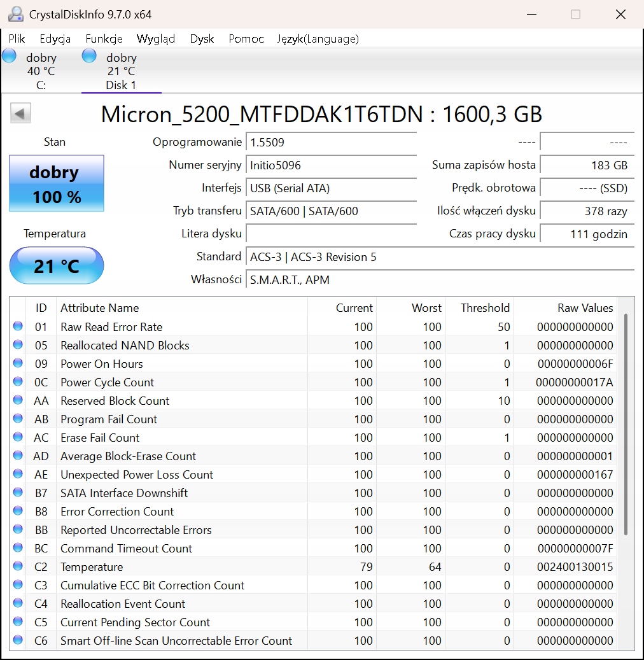Switch to the C: drive tab
Viewport: 644px width, 660px height.
point(41,70)
